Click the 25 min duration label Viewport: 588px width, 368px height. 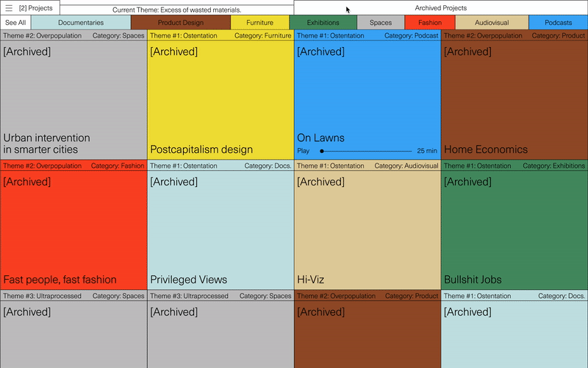[427, 151]
